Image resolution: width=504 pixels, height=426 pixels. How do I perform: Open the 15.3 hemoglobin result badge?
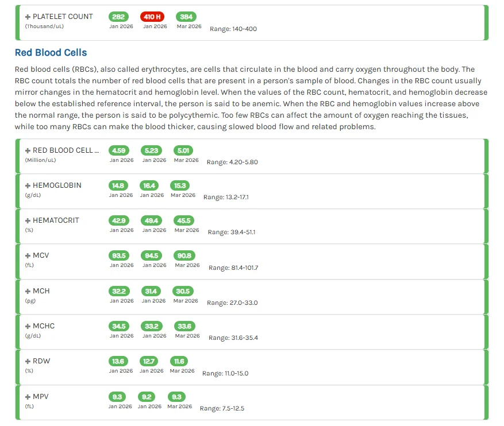(180, 185)
